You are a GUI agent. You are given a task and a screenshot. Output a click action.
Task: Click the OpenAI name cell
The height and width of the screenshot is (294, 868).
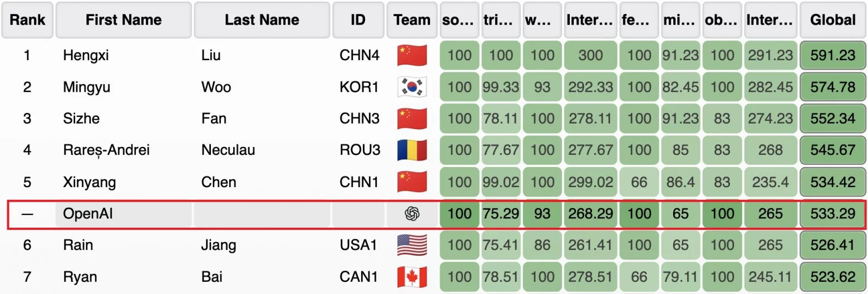click(x=124, y=214)
